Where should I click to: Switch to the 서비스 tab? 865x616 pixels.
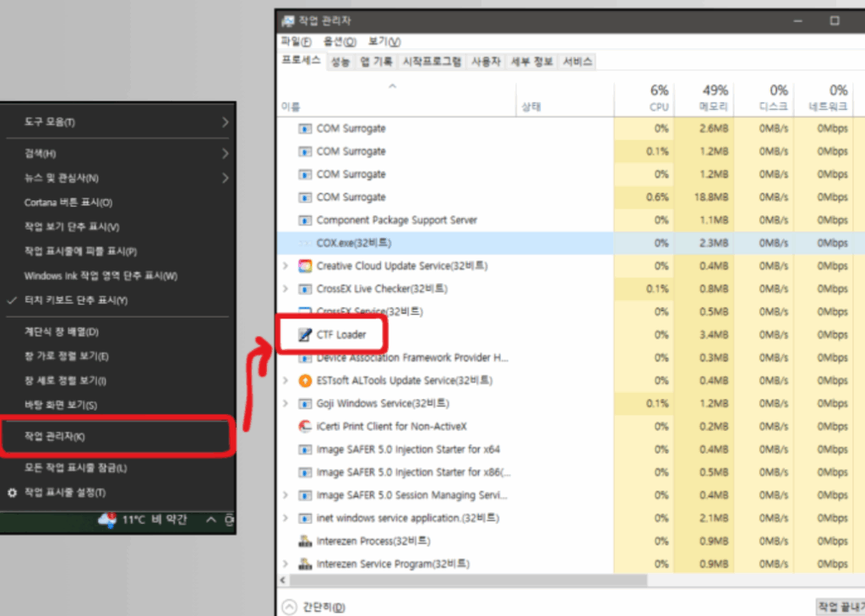tap(577, 62)
